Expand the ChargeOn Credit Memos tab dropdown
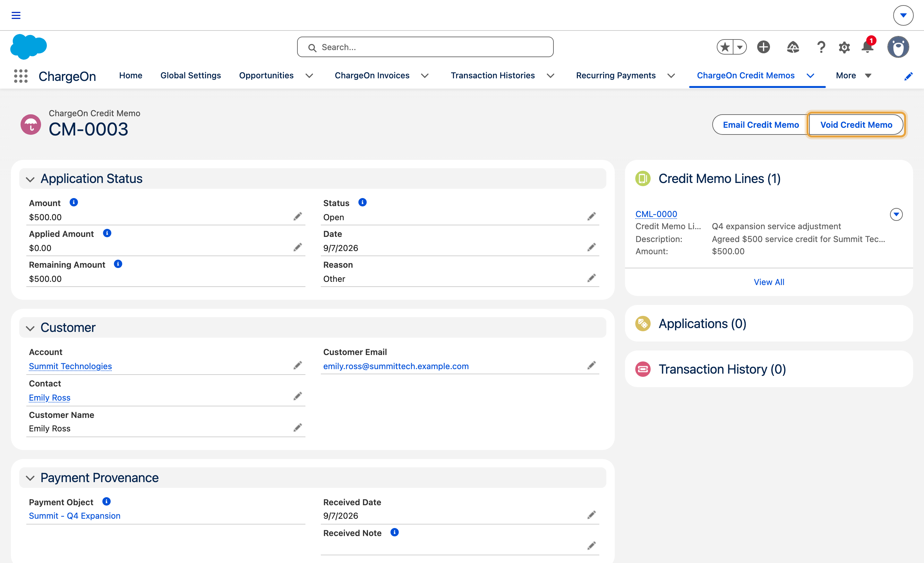 tap(810, 76)
